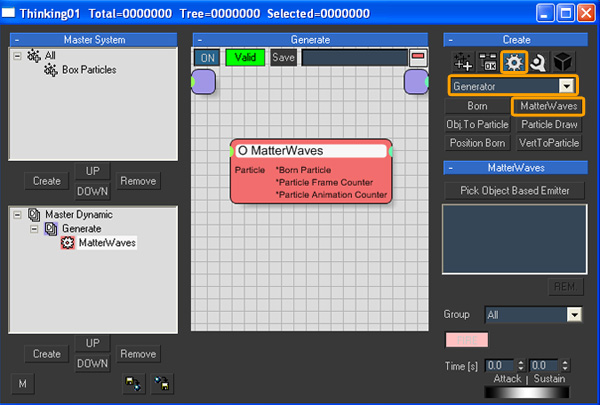
Task: Click the Attack/Sustain gradient bar
Action: tap(527, 392)
